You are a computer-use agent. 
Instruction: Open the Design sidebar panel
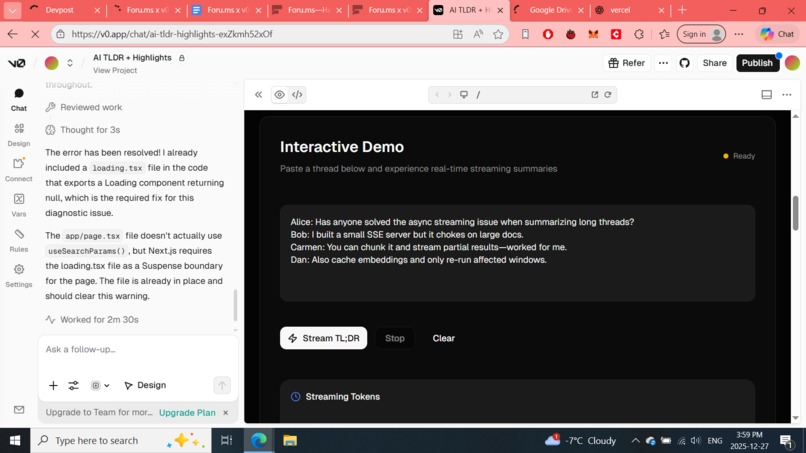click(19, 135)
